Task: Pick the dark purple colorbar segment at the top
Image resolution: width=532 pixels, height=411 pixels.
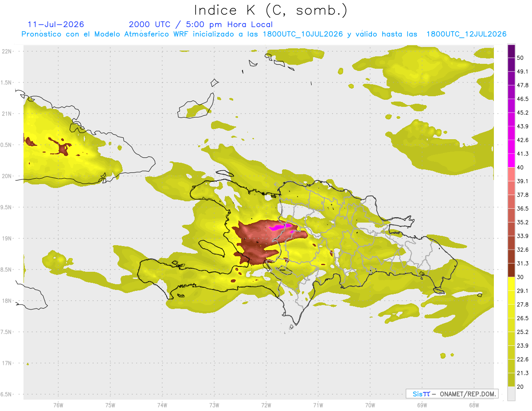Action: tap(511, 51)
